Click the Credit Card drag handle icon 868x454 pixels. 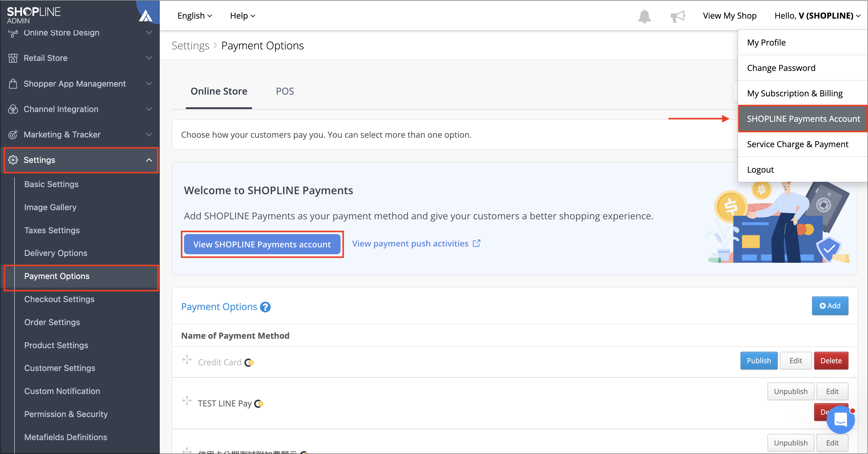tap(187, 359)
